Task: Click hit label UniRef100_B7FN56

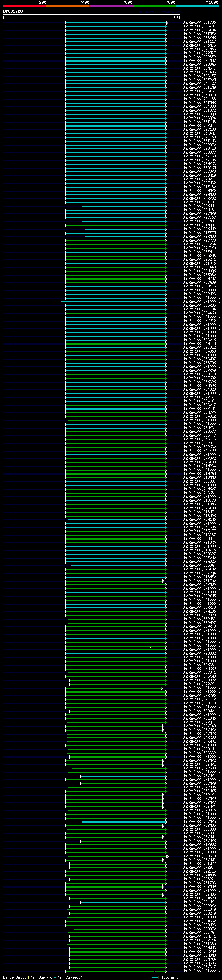Action: point(199,49)
